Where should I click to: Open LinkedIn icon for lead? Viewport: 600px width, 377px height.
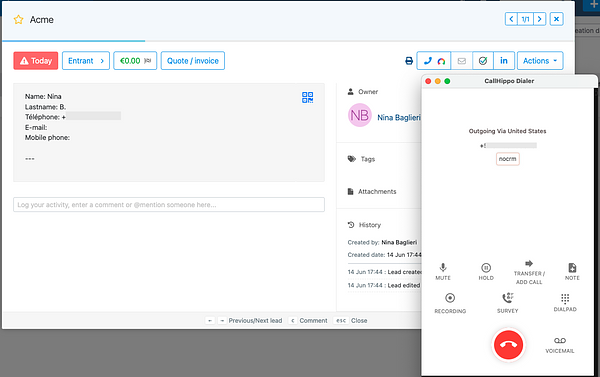(x=504, y=61)
